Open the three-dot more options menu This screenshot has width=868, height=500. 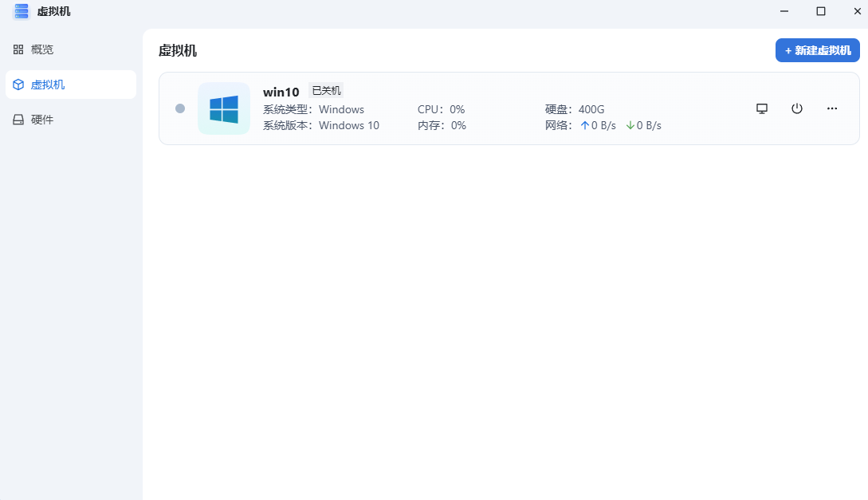point(831,108)
